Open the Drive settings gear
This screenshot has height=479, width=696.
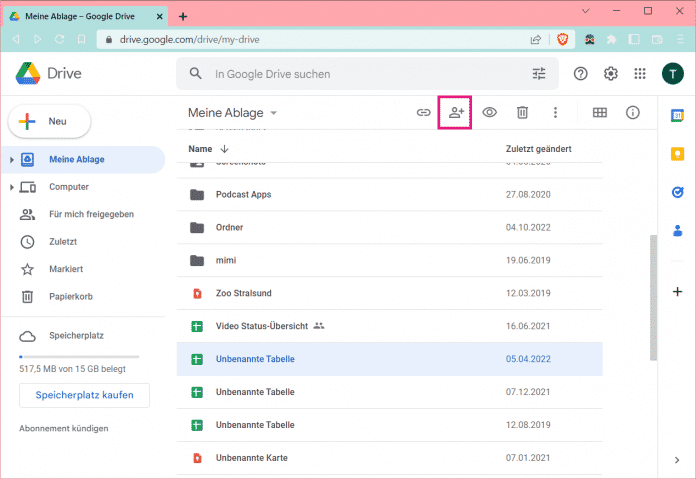pyautogui.click(x=610, y=74)
